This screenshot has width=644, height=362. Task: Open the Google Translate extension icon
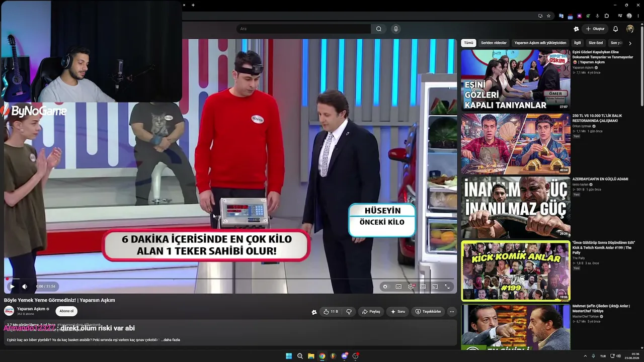tap(561, 16)
